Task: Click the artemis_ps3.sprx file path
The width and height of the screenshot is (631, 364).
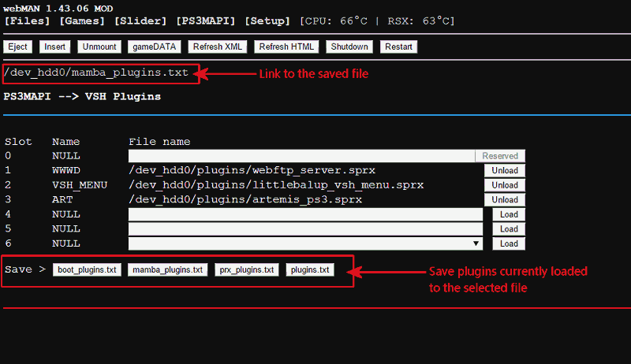Action: pyautogui.click(x=245, y=199)
